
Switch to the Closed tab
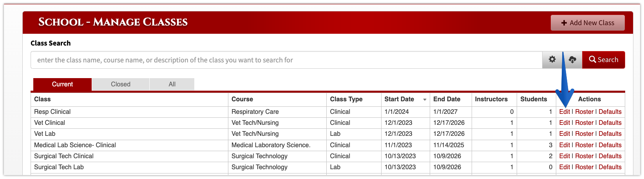click(121, 84)
